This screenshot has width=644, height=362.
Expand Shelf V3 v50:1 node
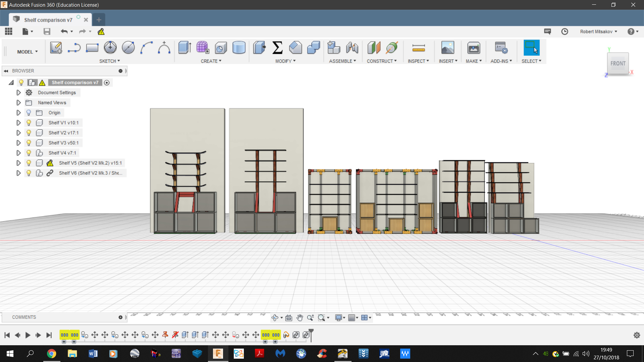click(x=18, y=143)
